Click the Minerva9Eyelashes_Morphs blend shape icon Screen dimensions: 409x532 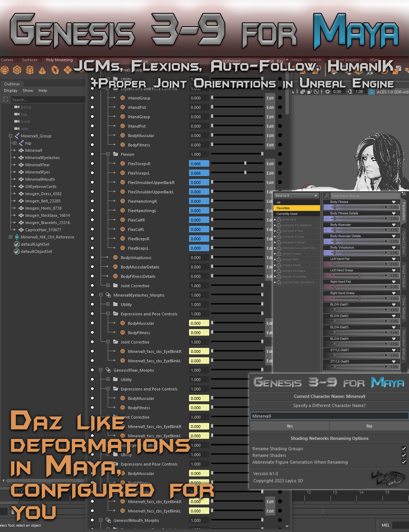pyautogui.click(x=108, y=295)
